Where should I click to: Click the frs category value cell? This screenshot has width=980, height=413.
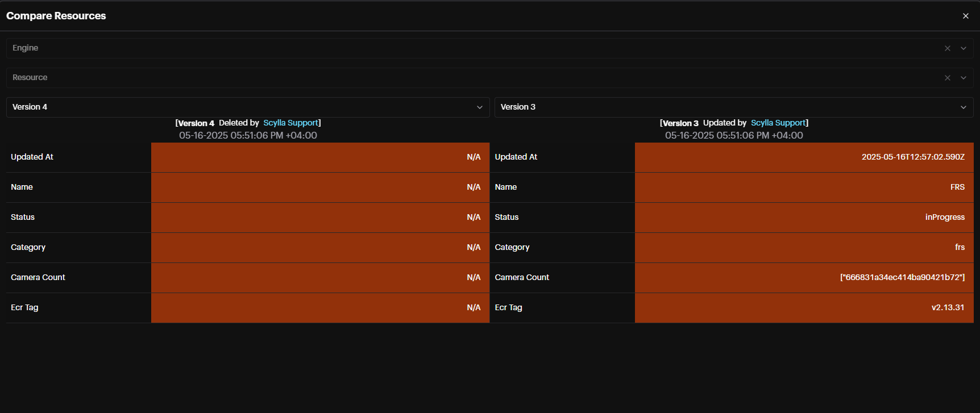pyautogui.click(x=960, y=248)
